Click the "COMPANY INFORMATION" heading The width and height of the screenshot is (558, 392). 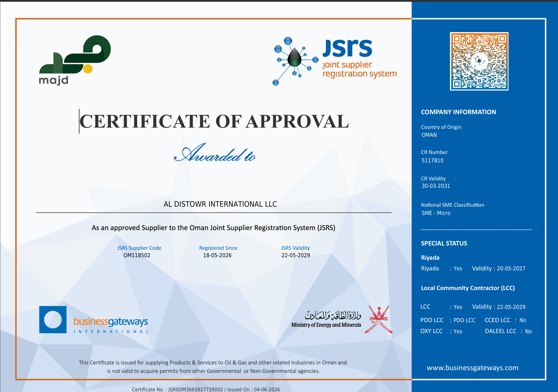tap(458, 112)
